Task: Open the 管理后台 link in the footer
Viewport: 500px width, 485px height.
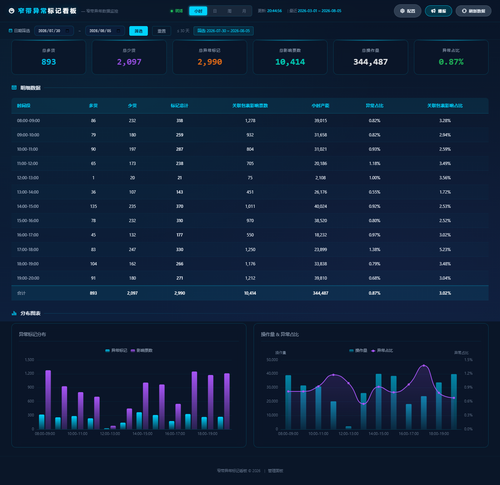Action: click(x=275, y=471)
